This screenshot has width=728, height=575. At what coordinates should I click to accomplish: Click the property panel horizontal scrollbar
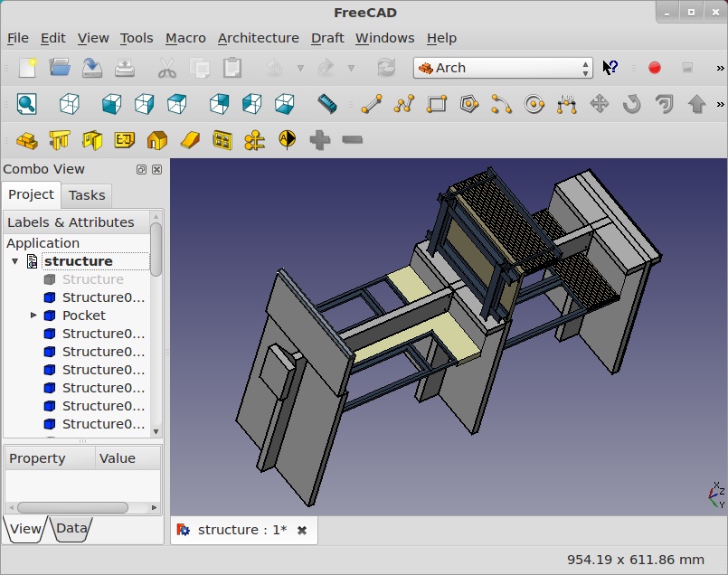click(x=72, y=508)
